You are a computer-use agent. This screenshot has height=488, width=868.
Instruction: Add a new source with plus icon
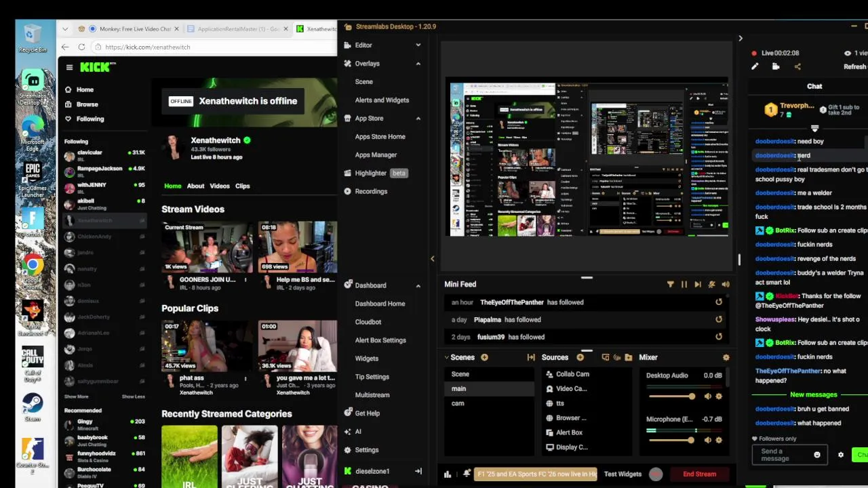pyautogui.click(x=580, y=357)
